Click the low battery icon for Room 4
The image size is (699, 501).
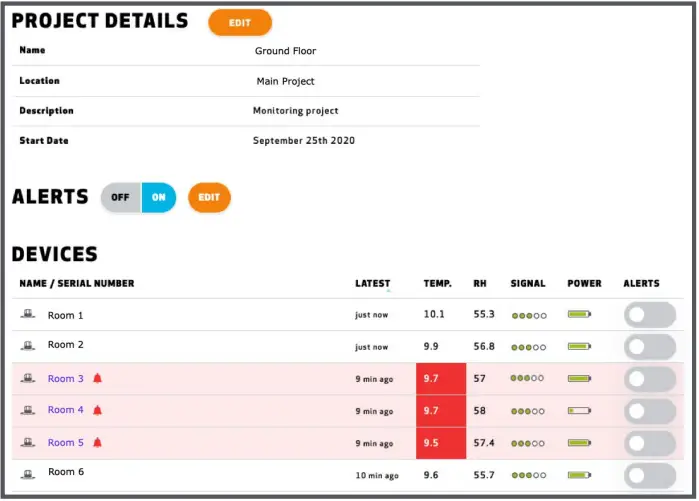pos(579,411)
